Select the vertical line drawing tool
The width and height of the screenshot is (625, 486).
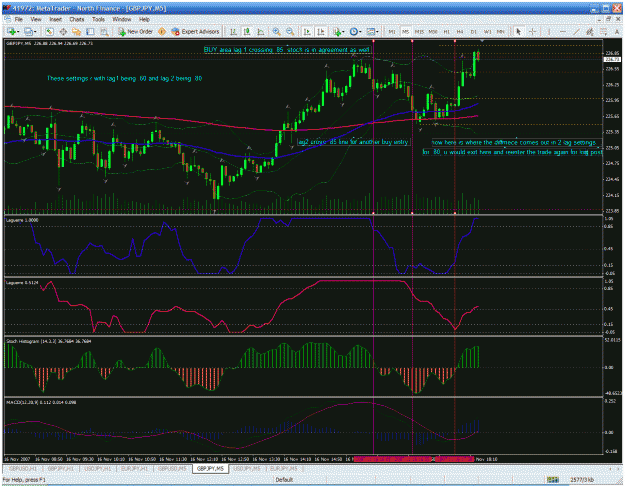click(549, 31)
